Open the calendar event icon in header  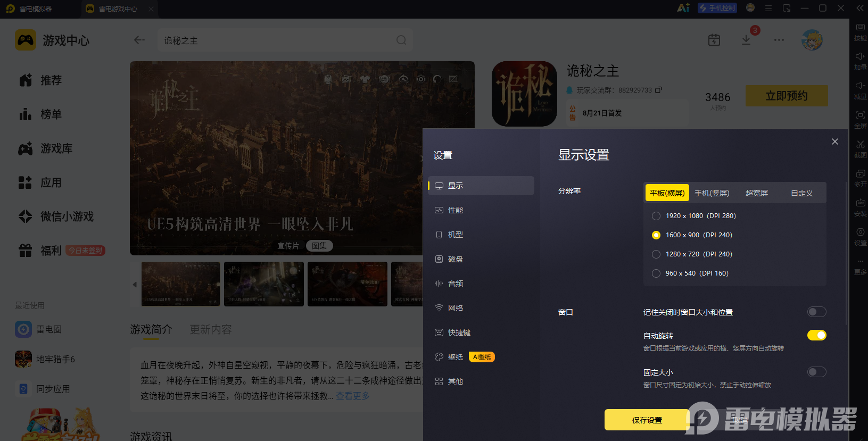(x=714, y=40)
